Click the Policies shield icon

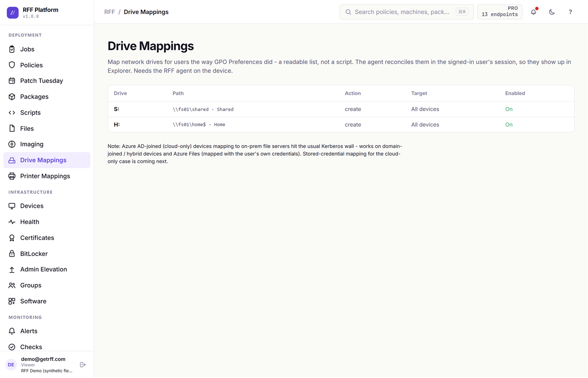coord(12,65)
